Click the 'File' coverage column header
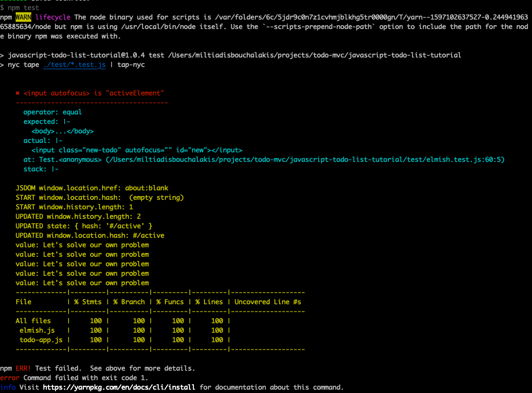Screen dimensions: 532x393 [23, 302]
